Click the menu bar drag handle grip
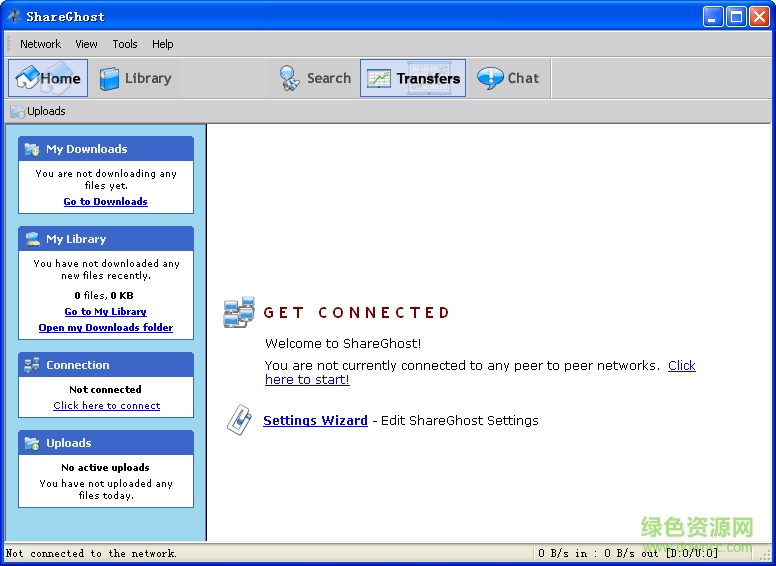The width and height of the screenshot is (776, 566). [8, 44]
